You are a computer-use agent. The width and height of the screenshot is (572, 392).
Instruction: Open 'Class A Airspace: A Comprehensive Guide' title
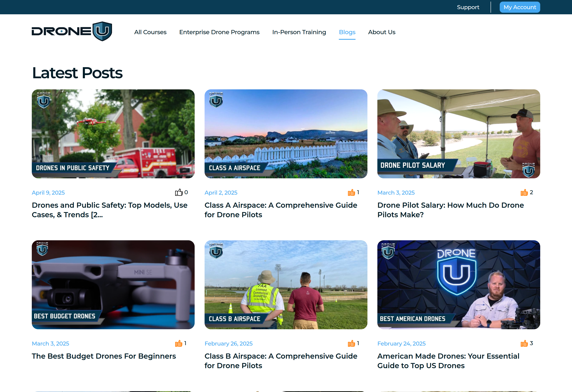pos(281,210)
